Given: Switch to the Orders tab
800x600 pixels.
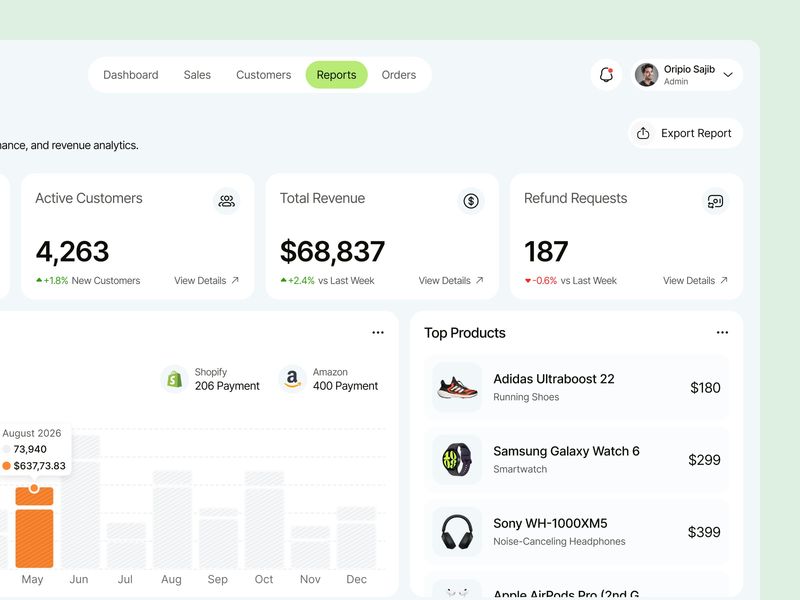Looking at the screenshot, I should click(399, 74).
